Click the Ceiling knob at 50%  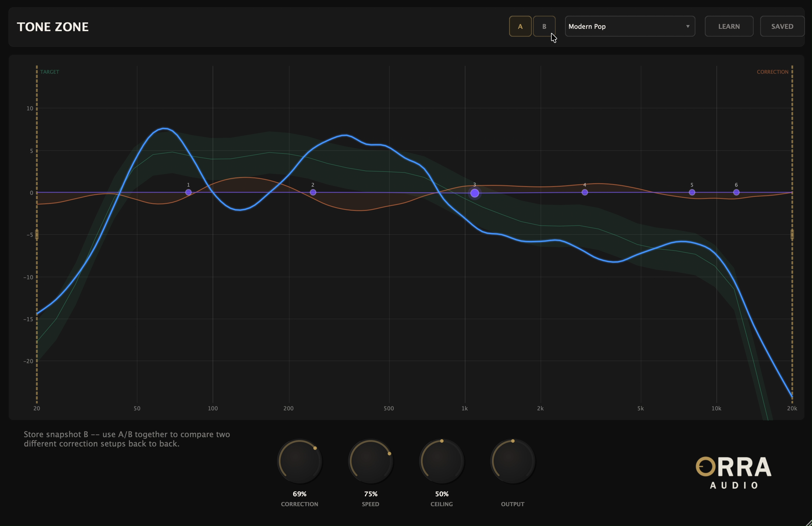coord(442,461)
